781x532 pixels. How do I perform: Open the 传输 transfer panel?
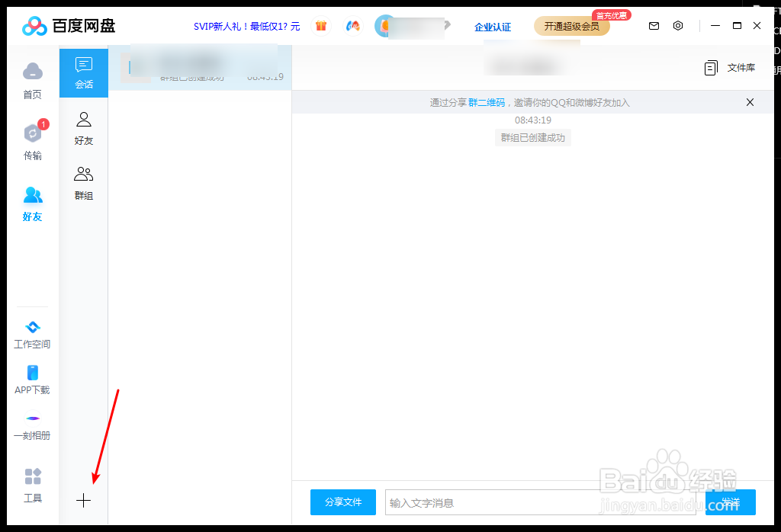pyautogui.click(x=32, y=140)
